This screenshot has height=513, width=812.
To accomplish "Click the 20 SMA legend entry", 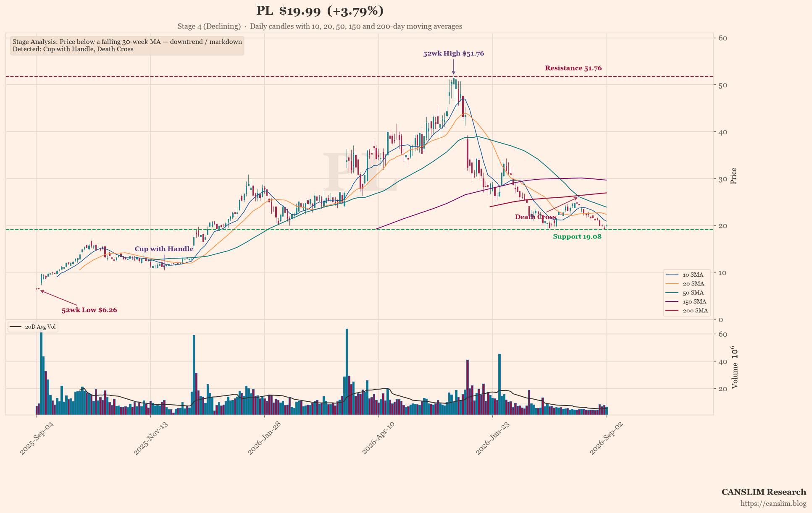I will coord(687,284).
